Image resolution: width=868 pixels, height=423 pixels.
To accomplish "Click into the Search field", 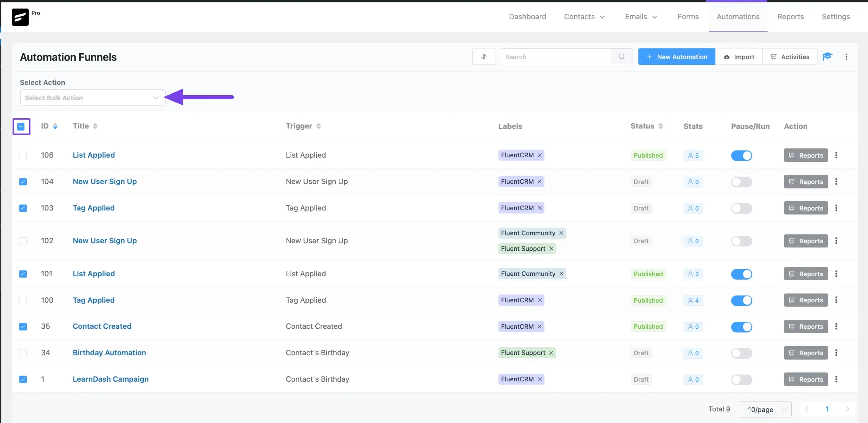I will click(556, 57).
